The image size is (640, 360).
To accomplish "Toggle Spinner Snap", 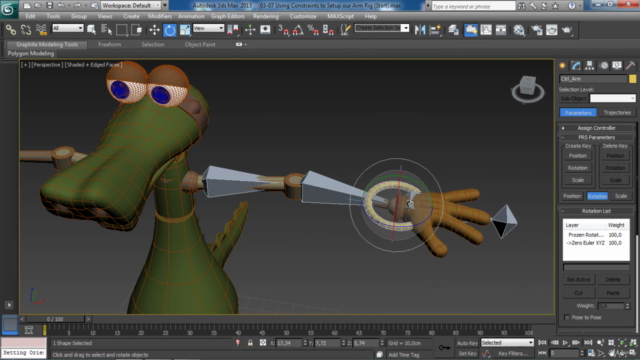I will 329,30.
